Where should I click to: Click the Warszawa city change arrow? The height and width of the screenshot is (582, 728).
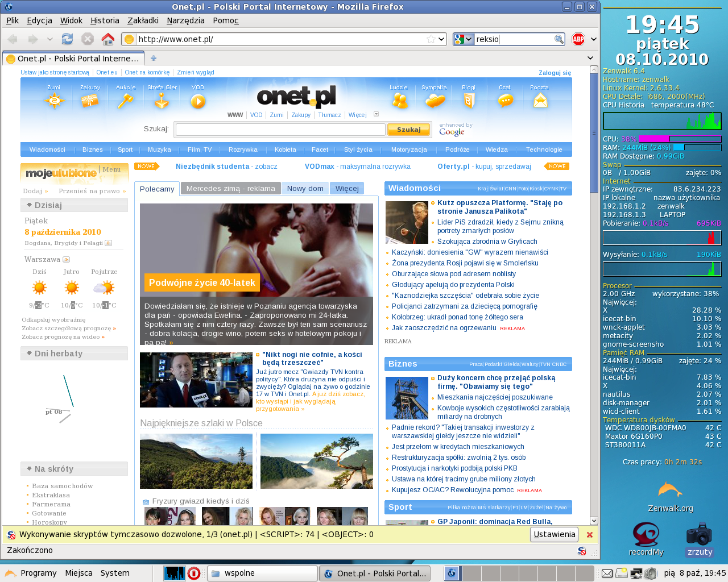click(66, 259)
